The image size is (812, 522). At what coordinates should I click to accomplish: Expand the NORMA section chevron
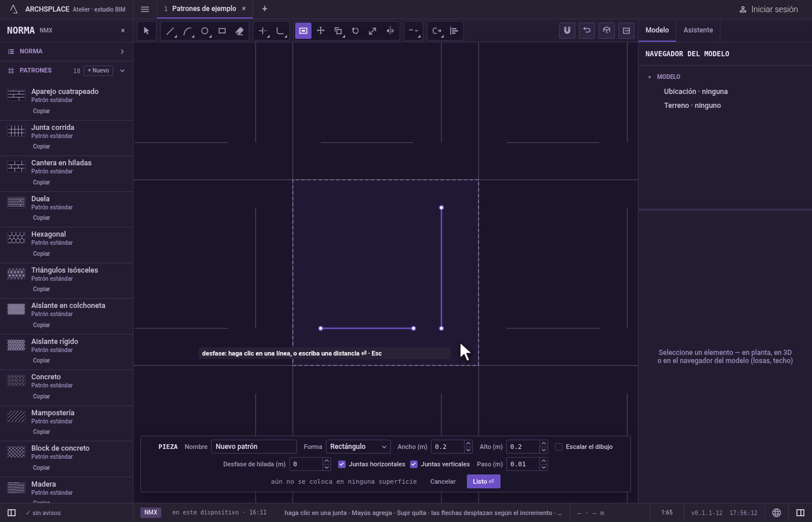[122, 52]
